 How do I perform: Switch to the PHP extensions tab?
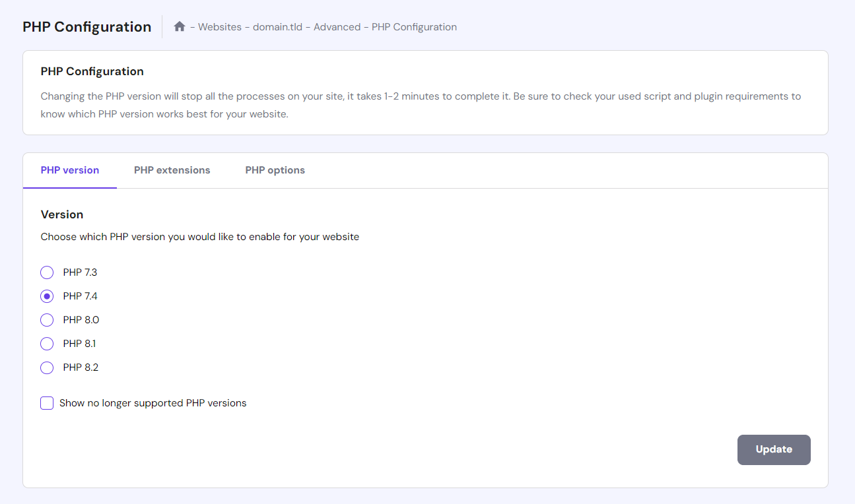(x=172, y=170)
